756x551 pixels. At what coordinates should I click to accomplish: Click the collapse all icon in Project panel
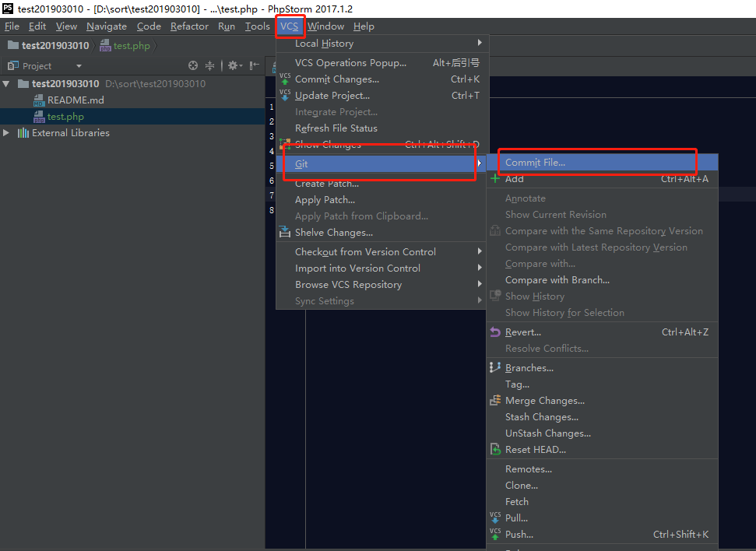pos(209,65)
